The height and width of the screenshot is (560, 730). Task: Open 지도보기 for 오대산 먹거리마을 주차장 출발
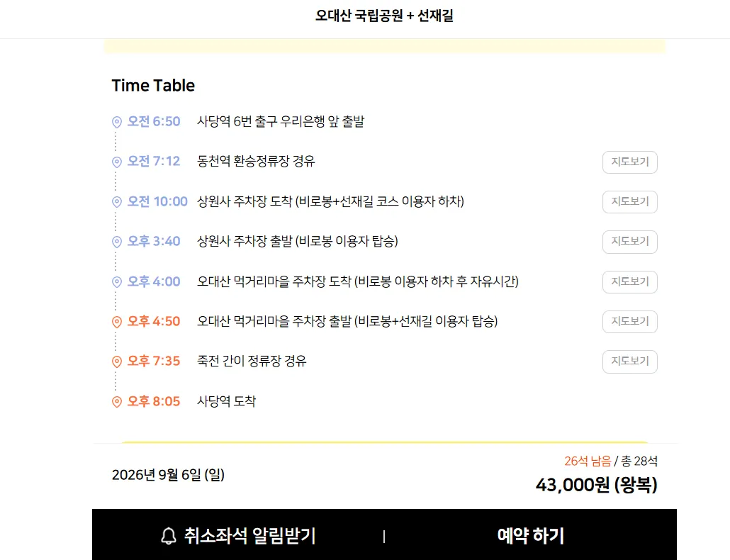click(630, 322)
